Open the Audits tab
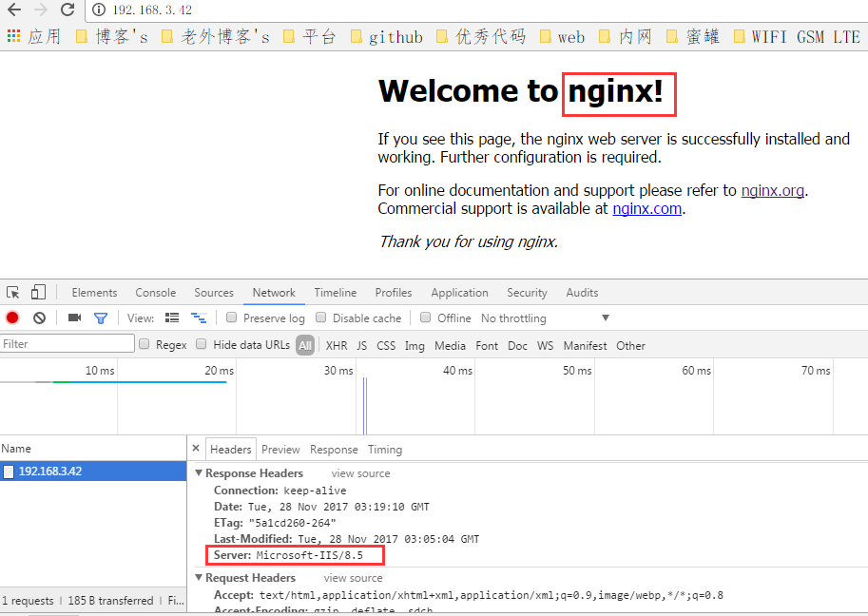The height and width of the screenshot is (616, 868). tap(582, 292)
